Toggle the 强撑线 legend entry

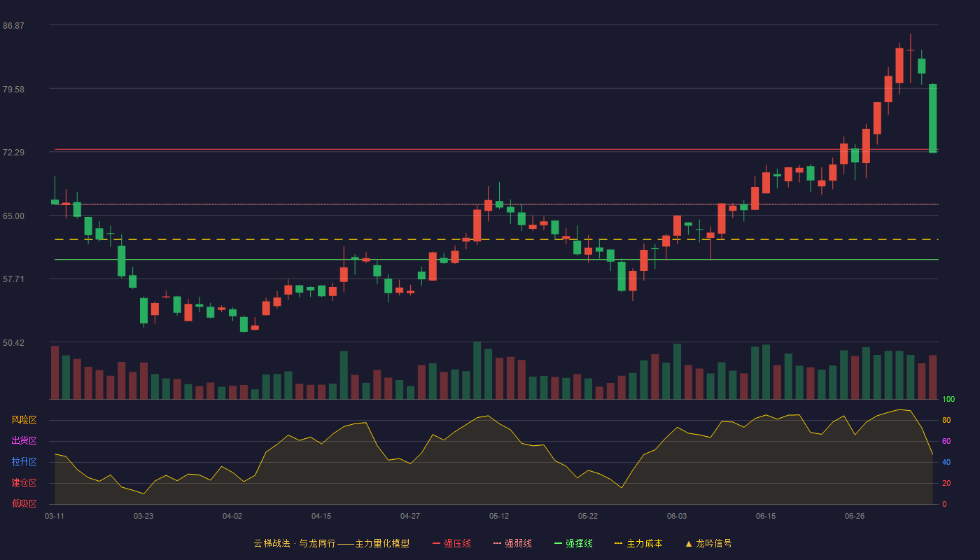pos(573,543)
